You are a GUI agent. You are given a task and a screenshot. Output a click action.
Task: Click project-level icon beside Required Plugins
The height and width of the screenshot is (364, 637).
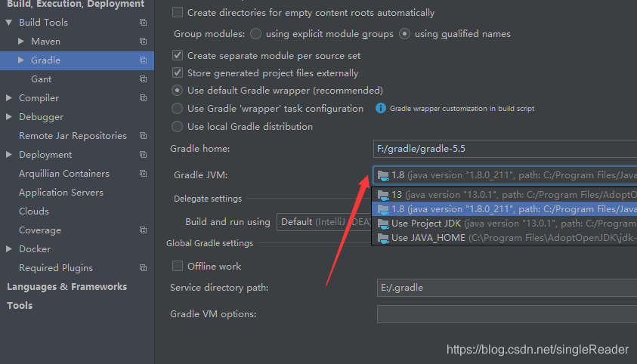click(x=143, y=268)
